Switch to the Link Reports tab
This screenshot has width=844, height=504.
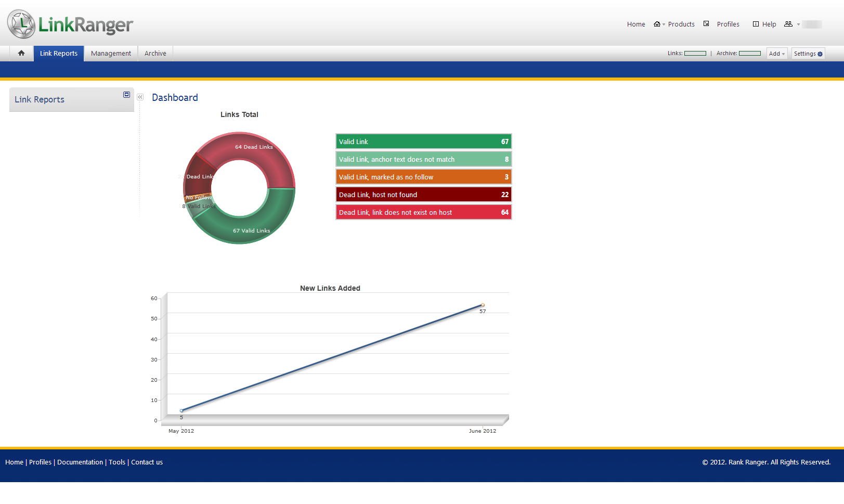(59, 53)
